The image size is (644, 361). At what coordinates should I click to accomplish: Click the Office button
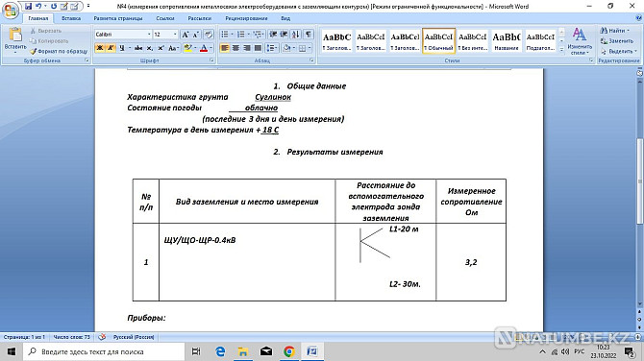pyautogui.click(x=10, y=11)
